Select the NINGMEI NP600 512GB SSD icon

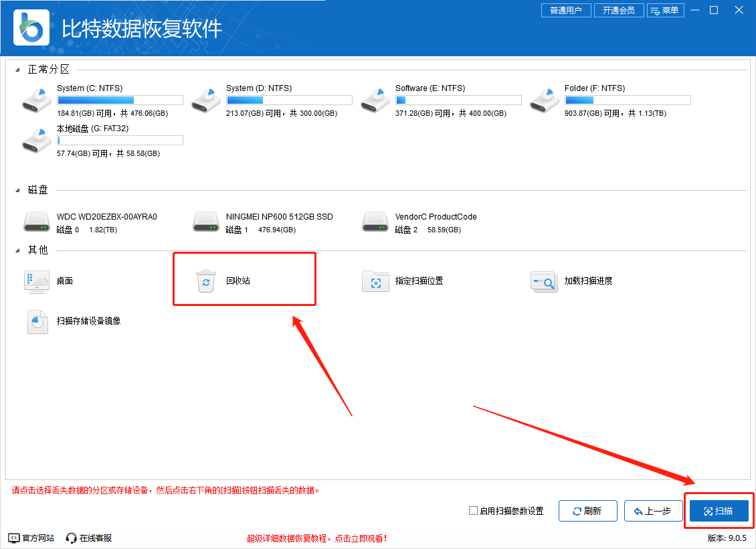(x=205, y=222)
